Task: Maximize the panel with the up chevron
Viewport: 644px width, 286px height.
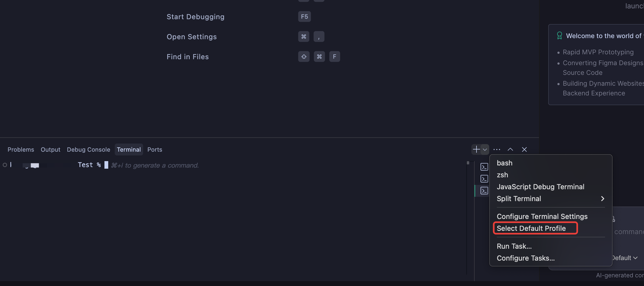Action: [510, 149]
